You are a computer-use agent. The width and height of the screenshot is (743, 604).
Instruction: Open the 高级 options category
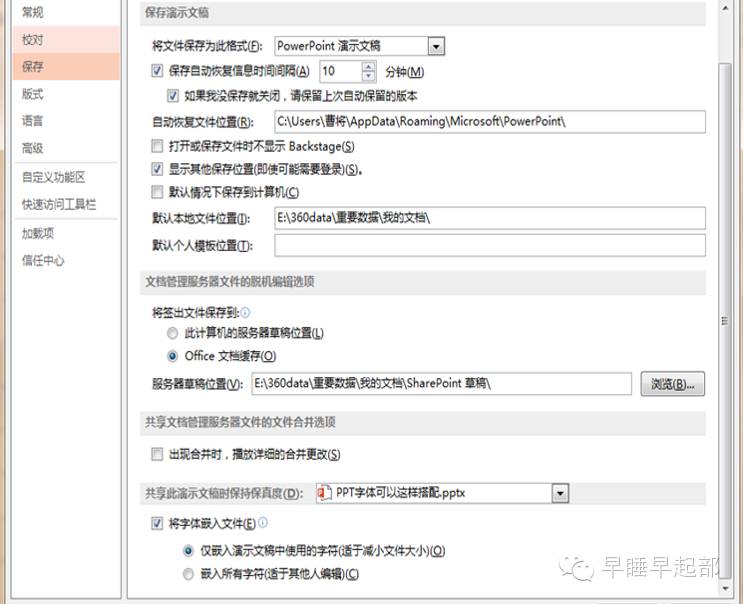[66, 148]
